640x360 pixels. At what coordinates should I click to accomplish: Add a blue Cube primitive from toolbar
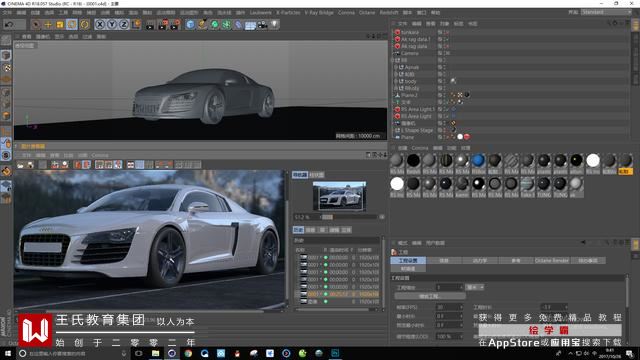click(190, 25)
